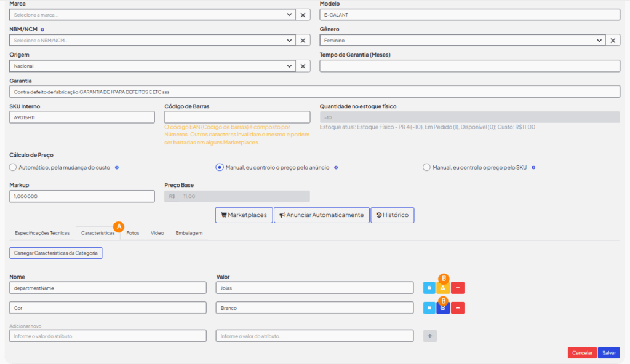Click into the Código de Barras field

237,117
